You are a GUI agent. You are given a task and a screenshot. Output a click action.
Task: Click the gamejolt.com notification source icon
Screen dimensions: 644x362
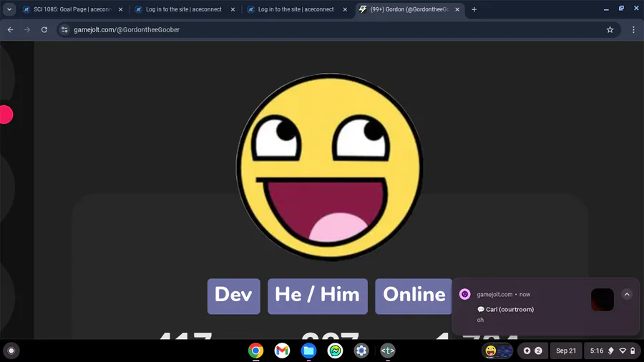465,294
